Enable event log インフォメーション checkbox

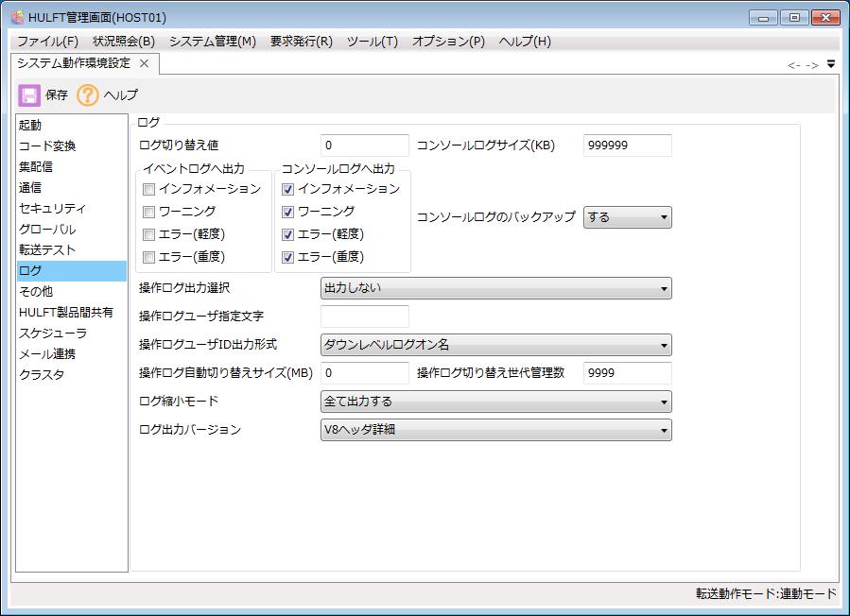(x=148, y=189)
